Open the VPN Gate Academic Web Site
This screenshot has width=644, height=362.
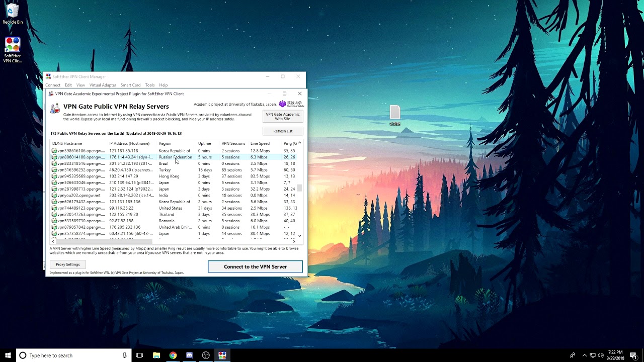[283, 116]
